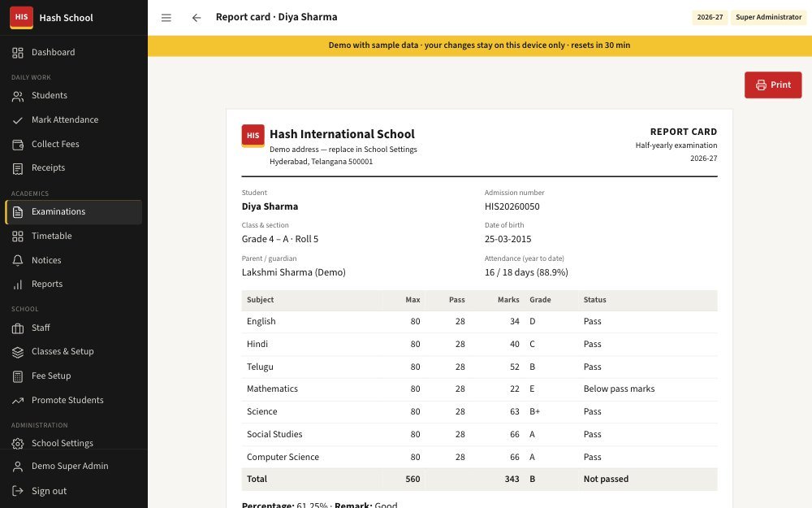Click student name Diya Sharma
Viewport: 812px width, 508px height.
(x=270, y=206)
